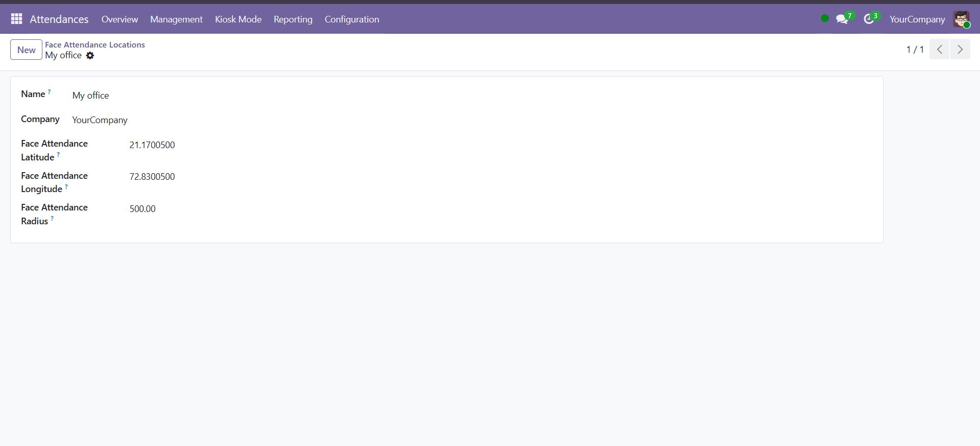Switch to Kiosk Mode
Image resolution: width=980 pixels, height=446 pixels.
pyautogui.click(x=238, y=19)
